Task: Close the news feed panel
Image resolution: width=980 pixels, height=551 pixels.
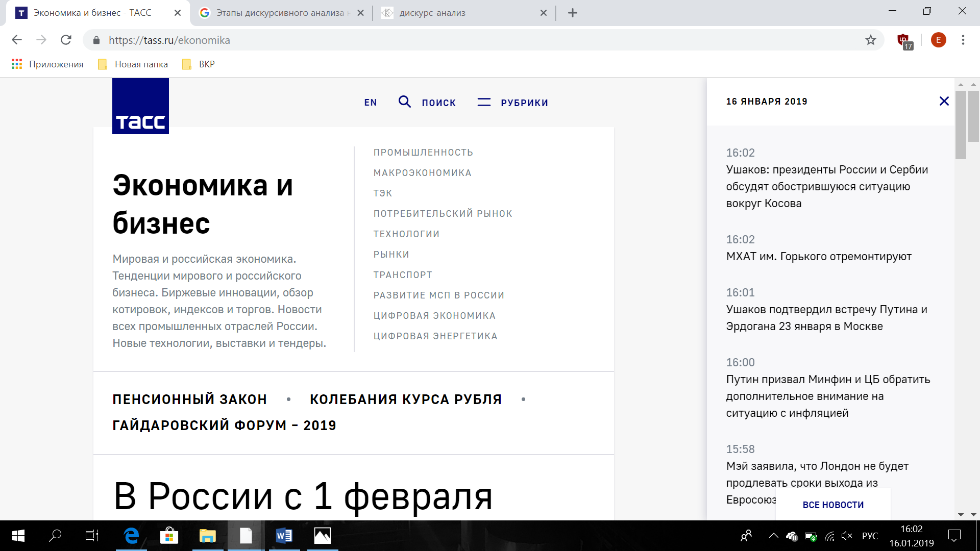Action: (x=944, y=101)
